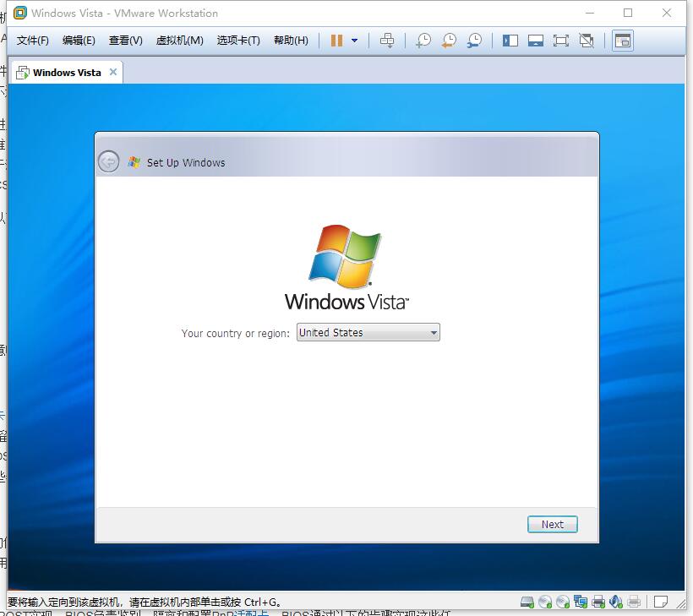Viewport: 693px width, 616px height.
Task: Click the first CD/DVD drive status icon
Action: tap(545, 602)
